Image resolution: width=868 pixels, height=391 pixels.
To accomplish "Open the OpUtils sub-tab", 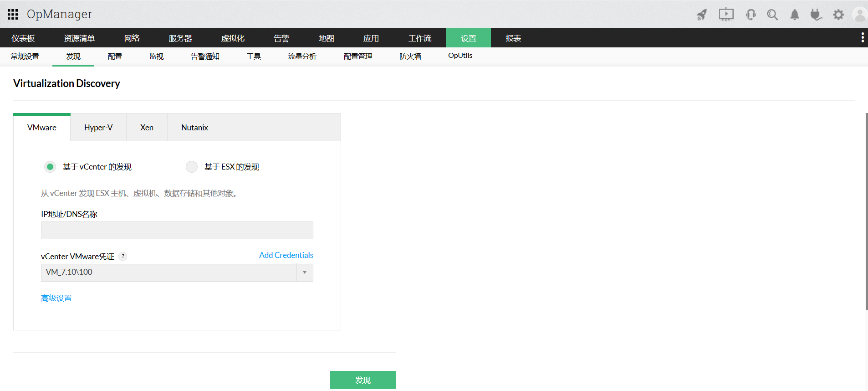I will pyautogui.click(x=460, y=56).
